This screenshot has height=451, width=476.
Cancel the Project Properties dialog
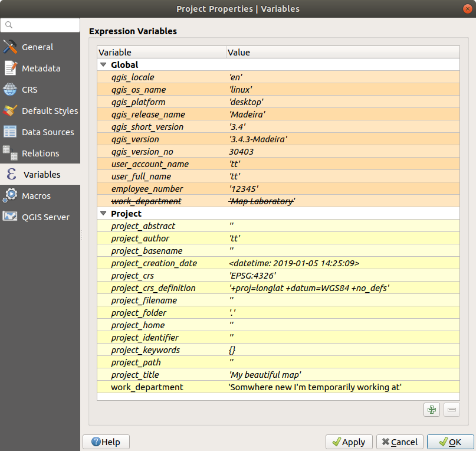click(399, 442)
